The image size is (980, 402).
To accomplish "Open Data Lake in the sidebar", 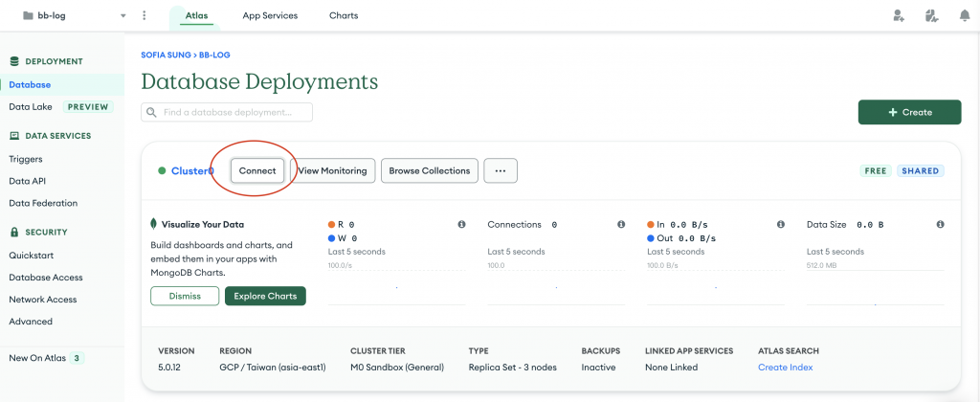I will click(31, 107).
